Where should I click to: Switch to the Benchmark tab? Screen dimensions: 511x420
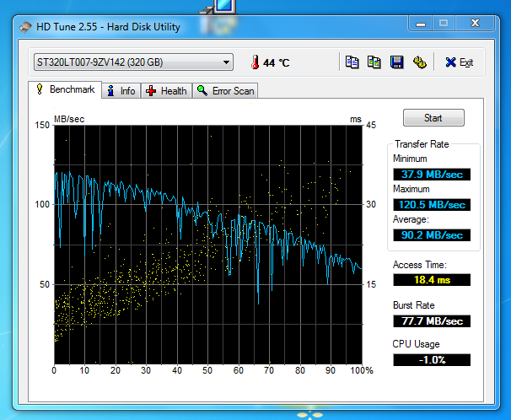(65, 89)
